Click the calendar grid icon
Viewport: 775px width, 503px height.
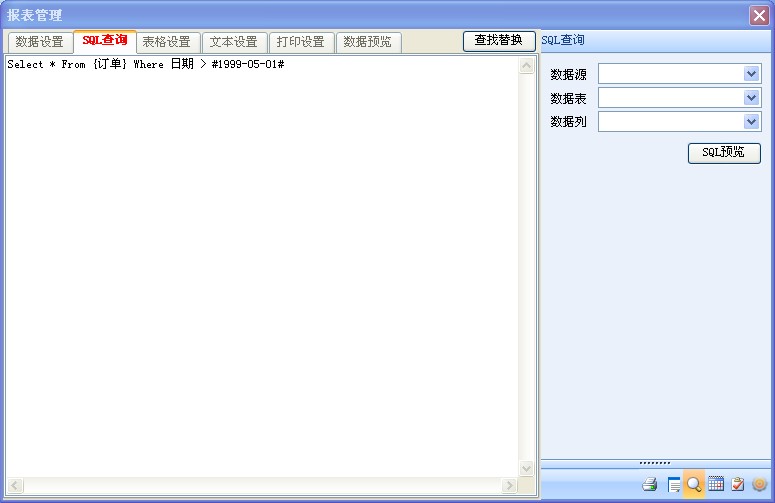716,483
